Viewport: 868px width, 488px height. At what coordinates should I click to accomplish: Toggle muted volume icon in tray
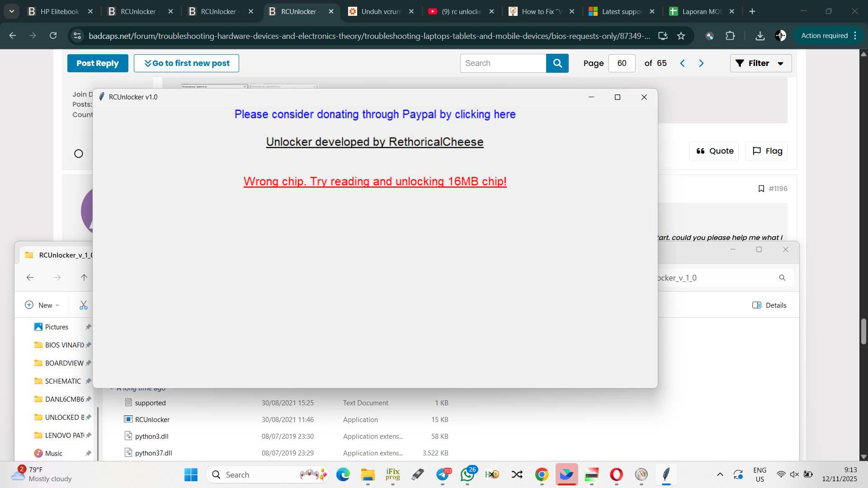[x=794, y=474]
